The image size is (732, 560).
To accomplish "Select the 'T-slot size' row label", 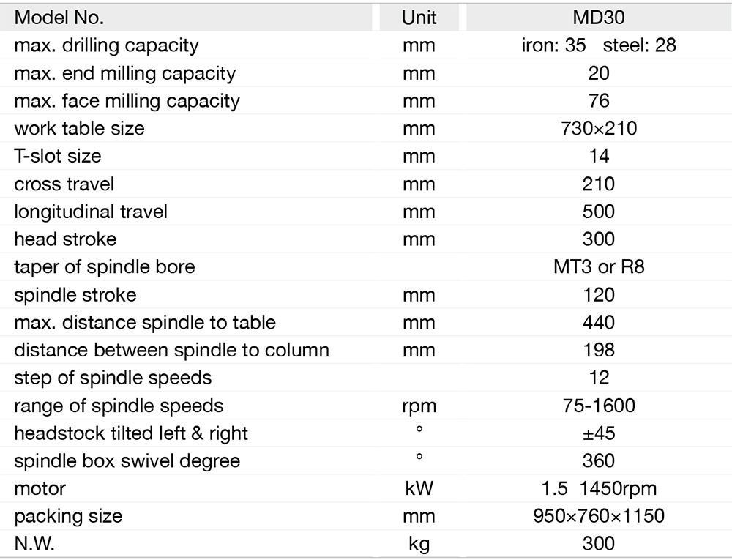I will click(x=58, y=156).
